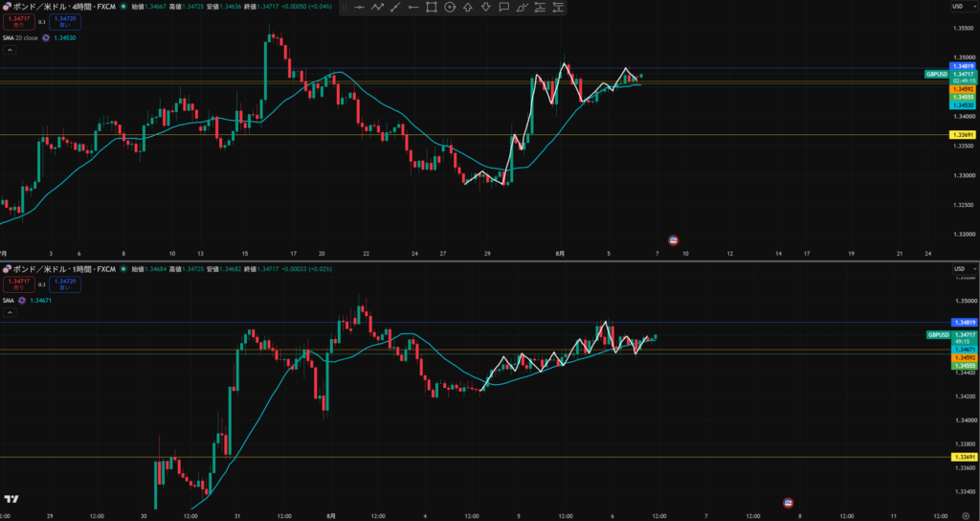Image resolution: width=980 pixels, height=521 pixels.
Task: Click the 1-hour chart open value 始値1.34684
Action: coord(148,269)
